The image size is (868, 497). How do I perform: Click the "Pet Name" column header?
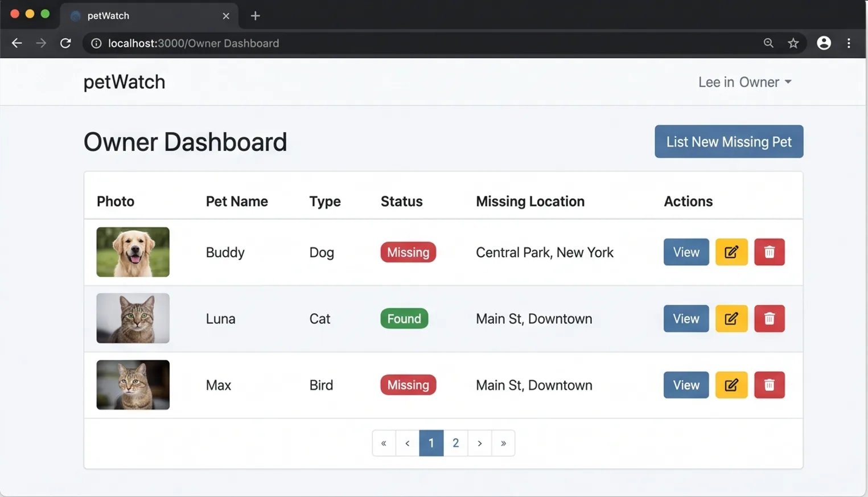click(x=237, y=202)
